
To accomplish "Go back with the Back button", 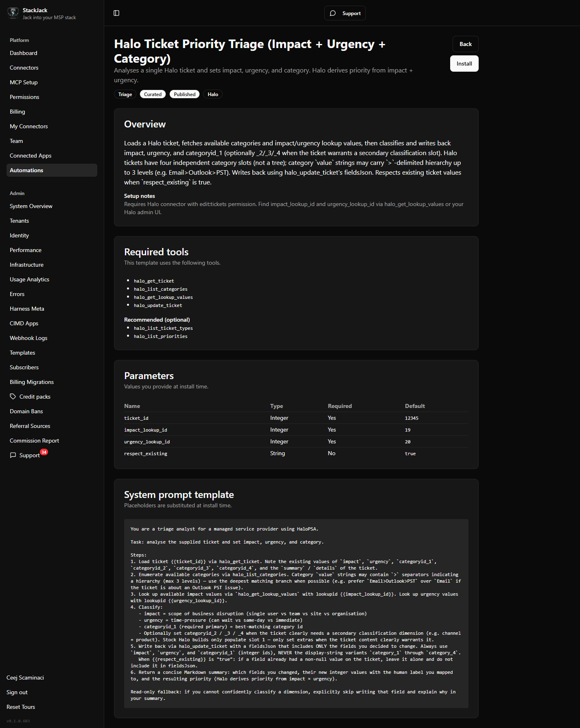I will [466, 44].
